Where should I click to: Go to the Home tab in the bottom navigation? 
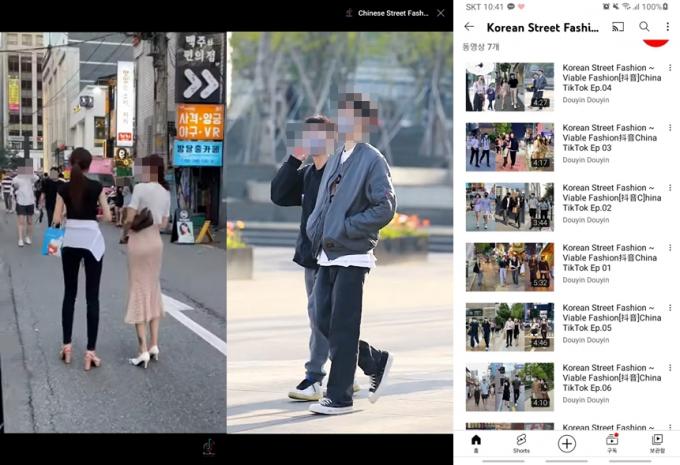[476, 442]
